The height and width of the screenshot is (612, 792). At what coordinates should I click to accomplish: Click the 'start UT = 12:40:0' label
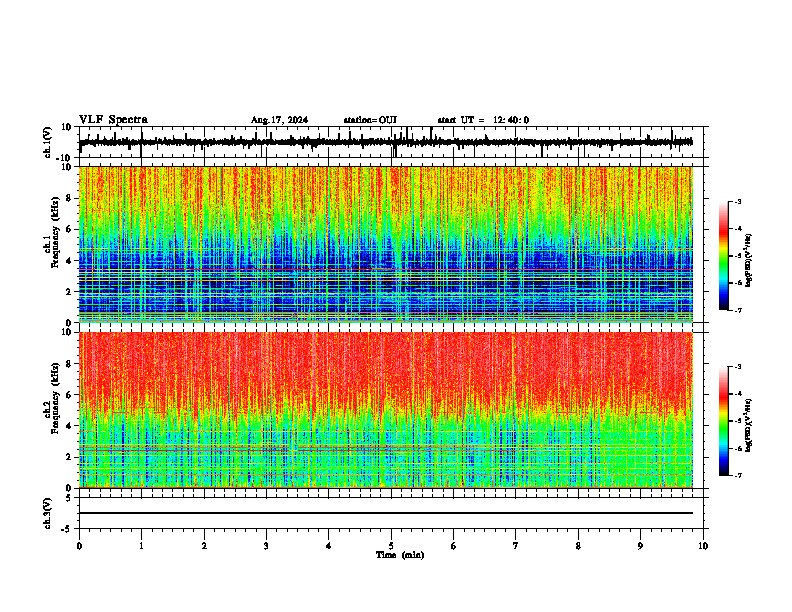pyautogui.click(x=483, y=120)
